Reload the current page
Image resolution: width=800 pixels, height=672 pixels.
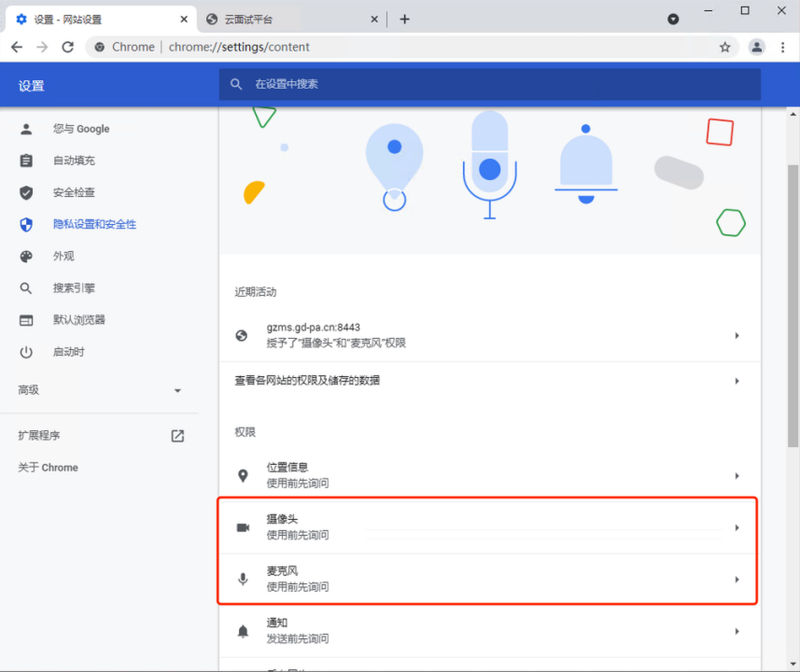pyautogui.click(x=68, y=47)
